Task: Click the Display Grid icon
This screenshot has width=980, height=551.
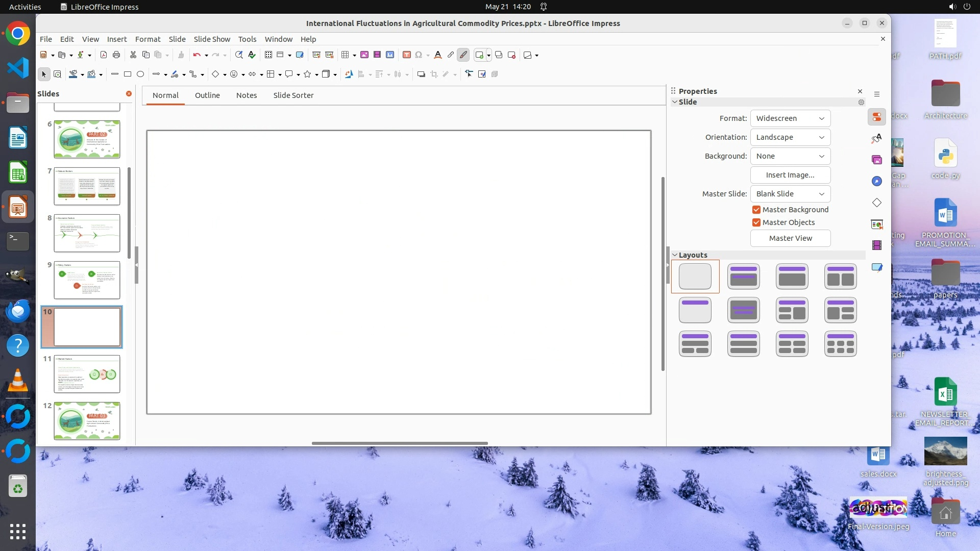Action: 268,55
